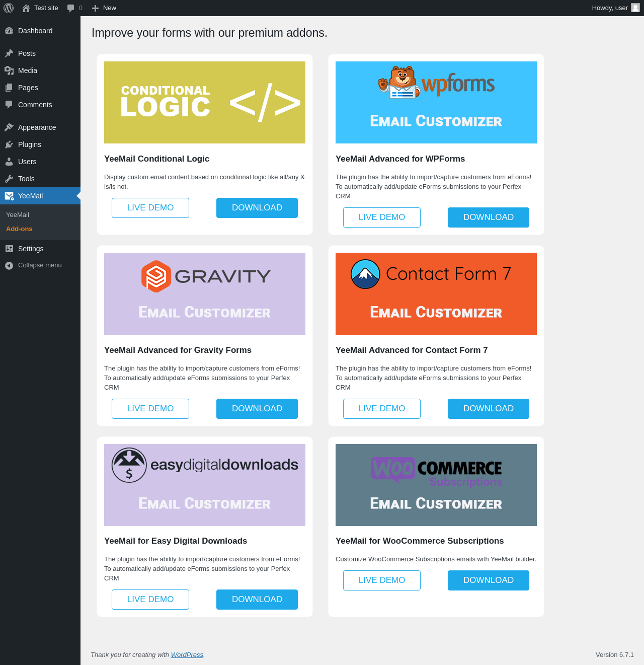This screenshot has height=665, width=644.
Task: Open the Users menu item
Action: (40, 162)
